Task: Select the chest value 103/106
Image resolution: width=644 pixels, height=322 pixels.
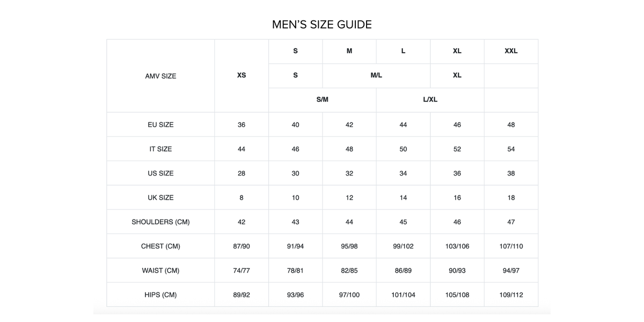Action: 457,246
